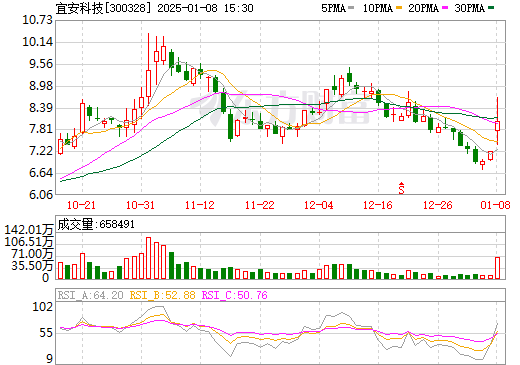Click the 102 RSI axis label
Image resolution: width=520 pixels, height=365 pixels.
coord(42,307)
